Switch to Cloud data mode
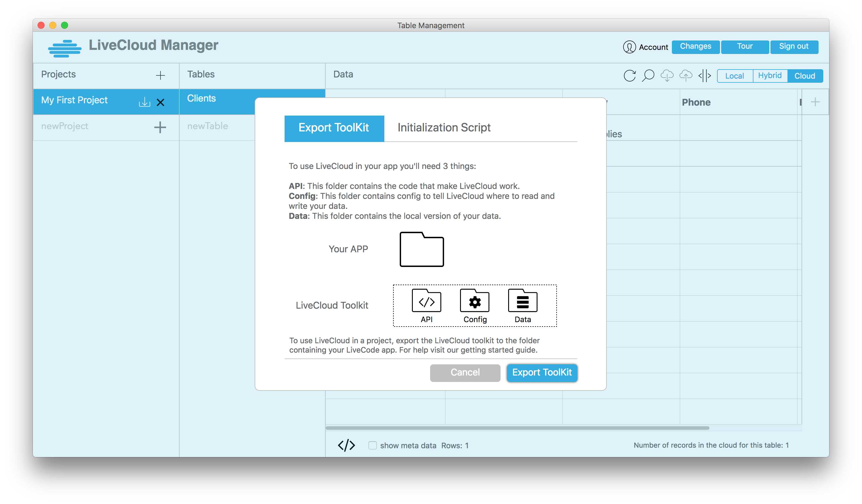 (804, 76)
